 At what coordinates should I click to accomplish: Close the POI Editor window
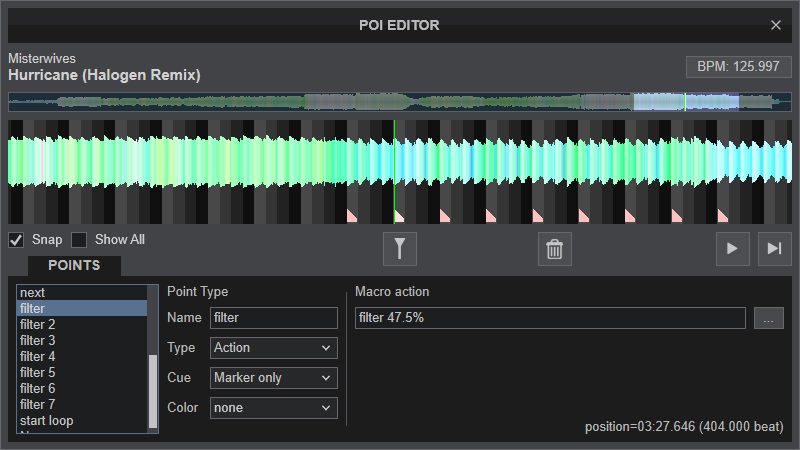pos(776,25)
